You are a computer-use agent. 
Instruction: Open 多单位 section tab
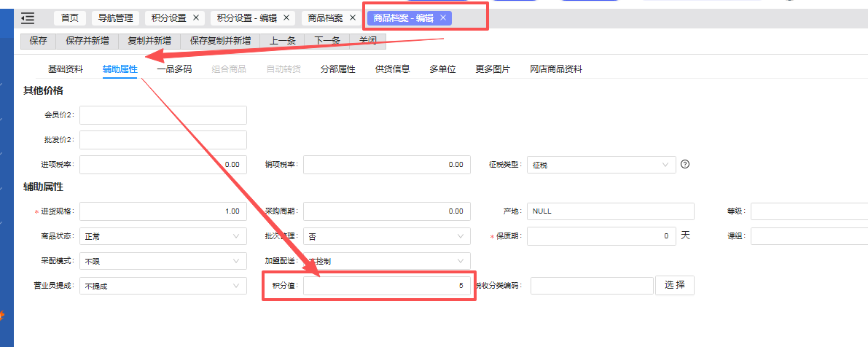442,69
